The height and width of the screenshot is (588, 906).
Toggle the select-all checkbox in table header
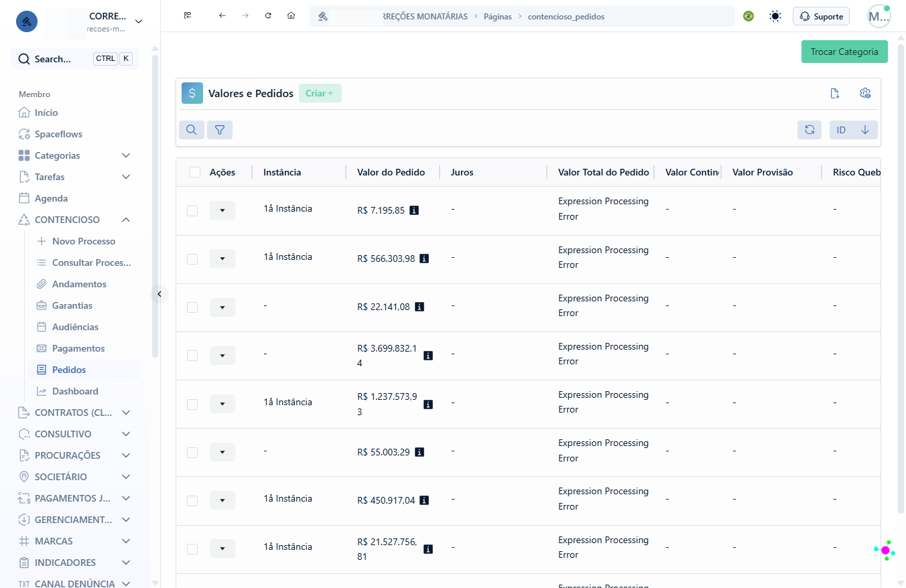(195, 172)
